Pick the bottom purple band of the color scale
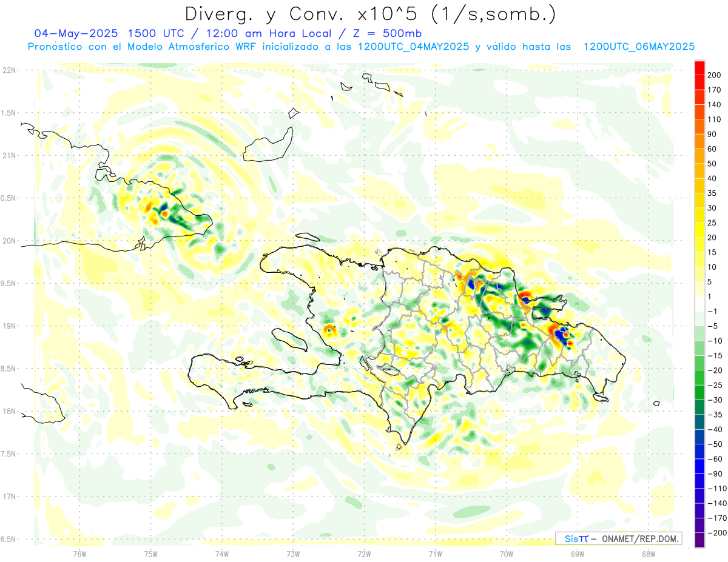 tap(699, 540)
